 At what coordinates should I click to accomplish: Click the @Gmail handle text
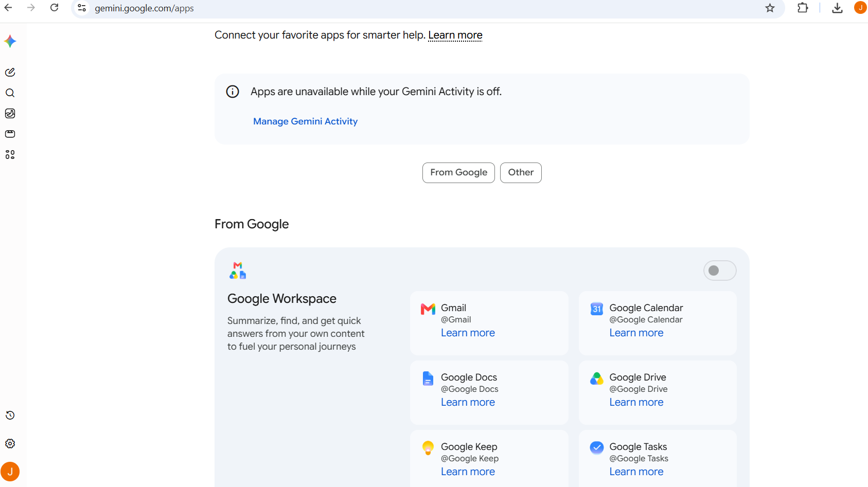tap(456, 320)
